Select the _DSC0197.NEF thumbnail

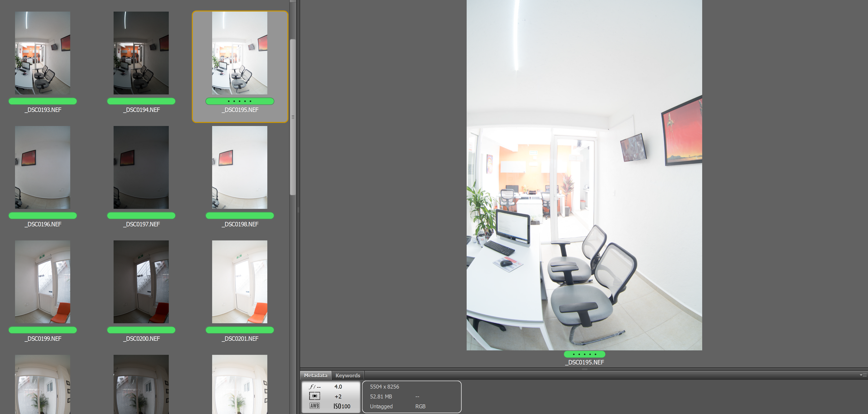coord(141,167)
